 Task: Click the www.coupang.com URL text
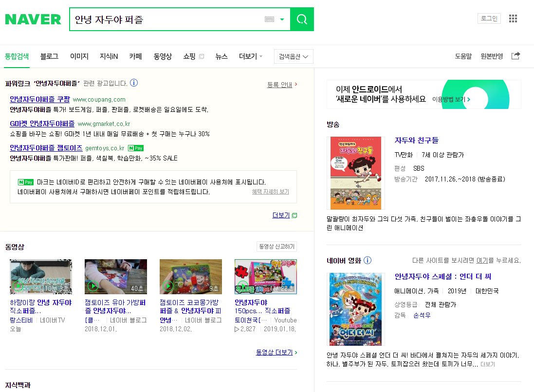point(99,100)
